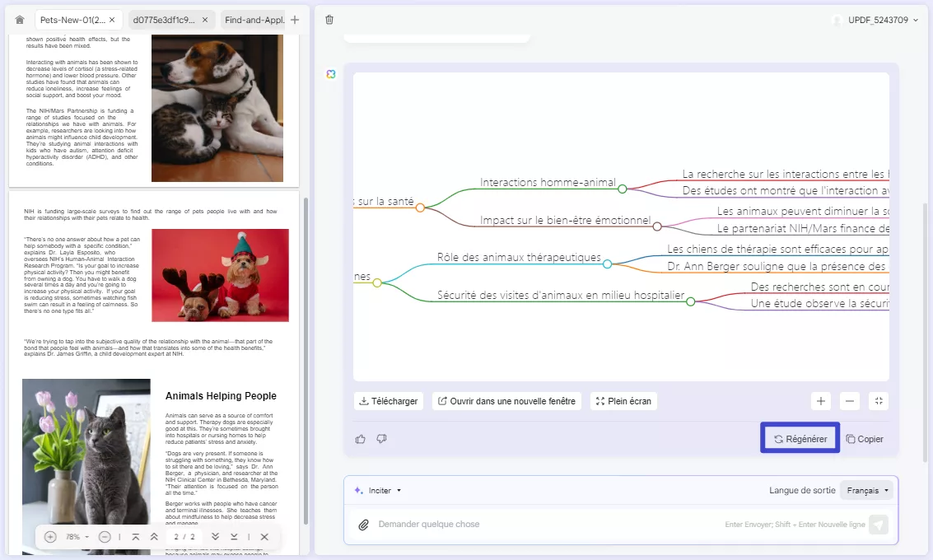Viewport: 933px width, 560px height.
Task: Click the 'Langue de sortie' label
Action: (802, 490)
